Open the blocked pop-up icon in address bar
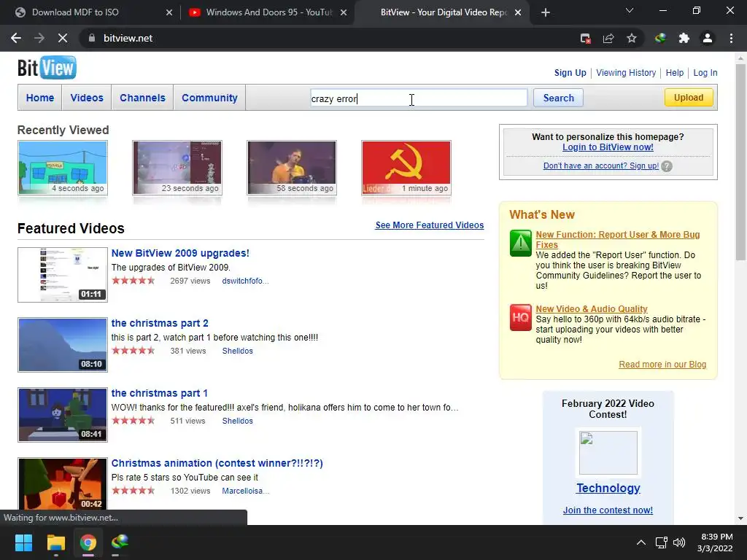Screen dimensions: 747x560 586,38
